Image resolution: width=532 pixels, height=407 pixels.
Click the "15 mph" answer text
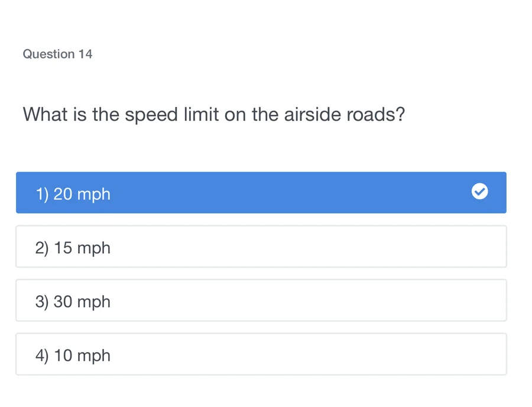[82, 248]
